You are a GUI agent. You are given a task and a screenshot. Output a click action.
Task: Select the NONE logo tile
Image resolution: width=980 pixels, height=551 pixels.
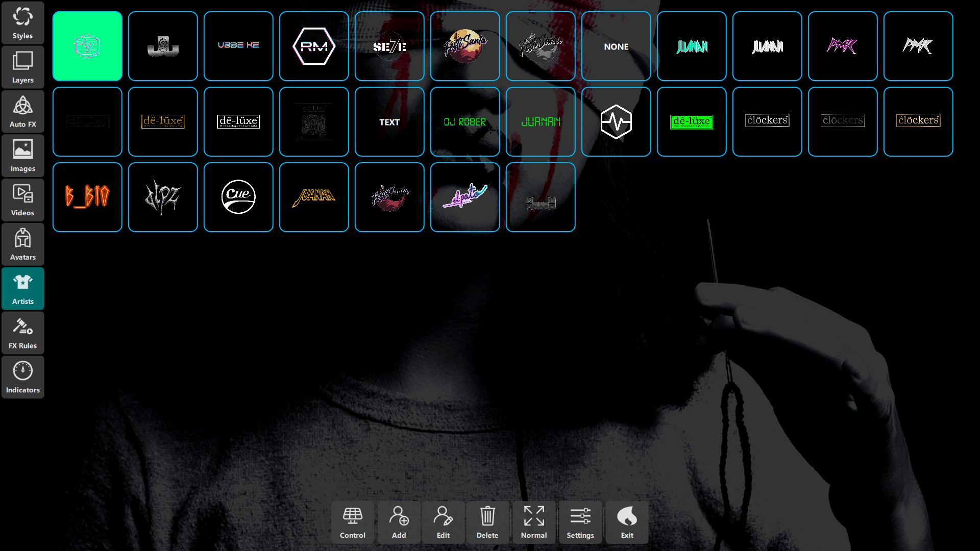(616, 46)
